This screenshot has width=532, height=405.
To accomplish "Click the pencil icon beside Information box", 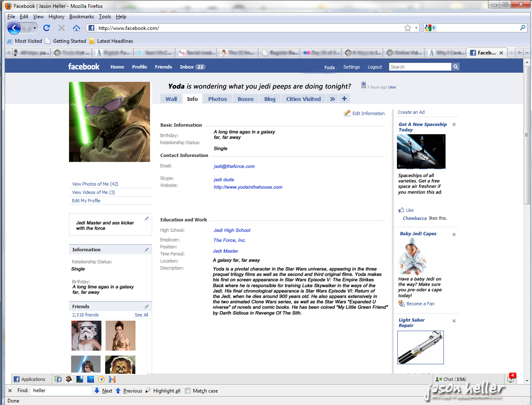I will tap(146, 250).
